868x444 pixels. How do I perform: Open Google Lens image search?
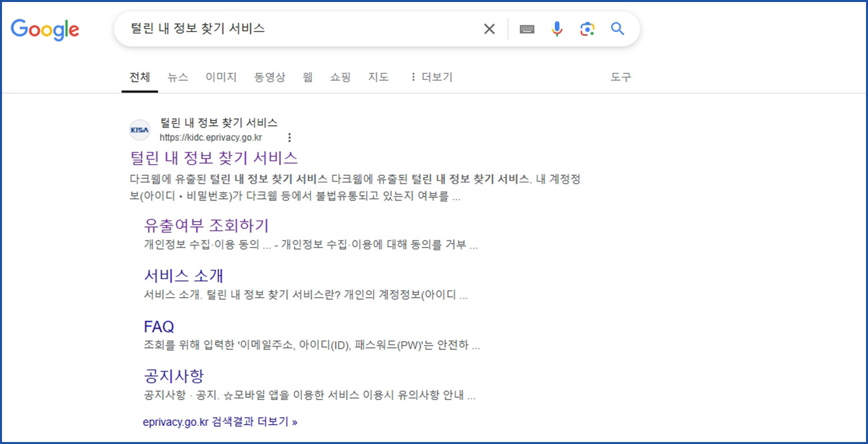coord(587,29)
